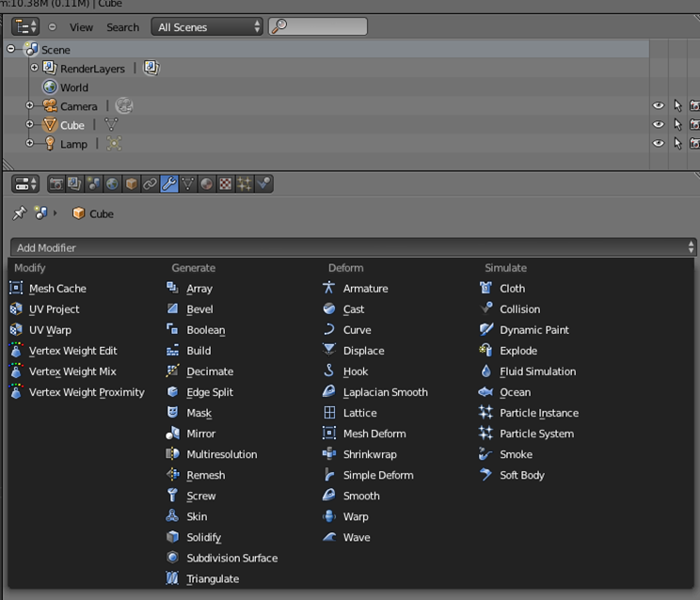Choose Subdivision Surface from modifier list

coord(231,558)
